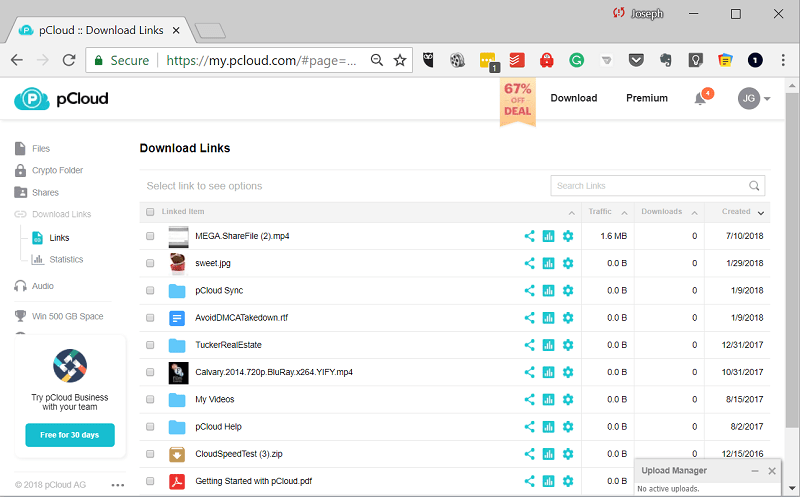Bookmark page with star icon

[x=400, y=60]
